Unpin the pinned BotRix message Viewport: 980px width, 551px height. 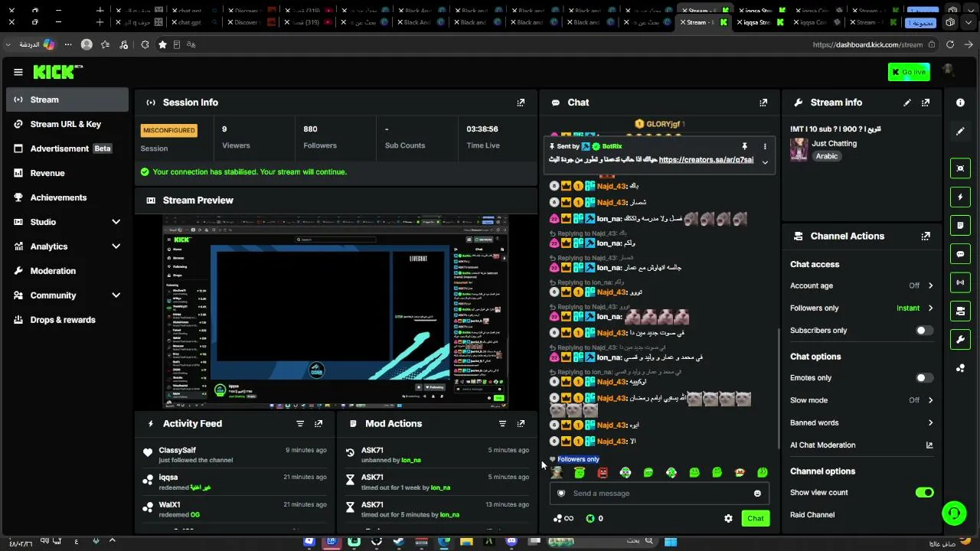(x=744, y=146)
